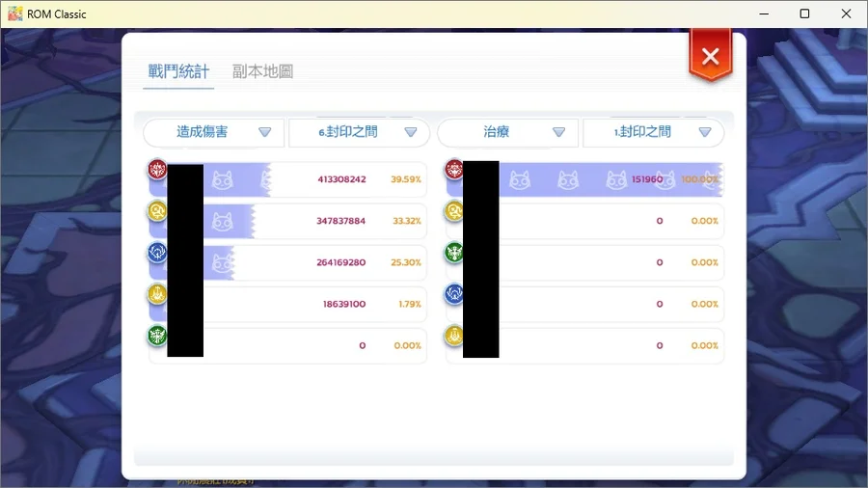
Task: Close the battle statistics panel with red X
Action: pos(711,57)
